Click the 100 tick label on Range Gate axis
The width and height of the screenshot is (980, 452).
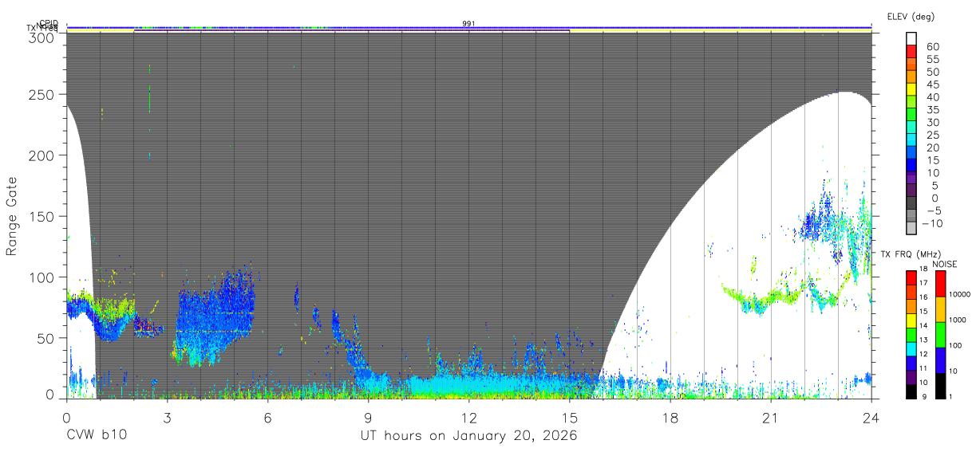point(41,277)
